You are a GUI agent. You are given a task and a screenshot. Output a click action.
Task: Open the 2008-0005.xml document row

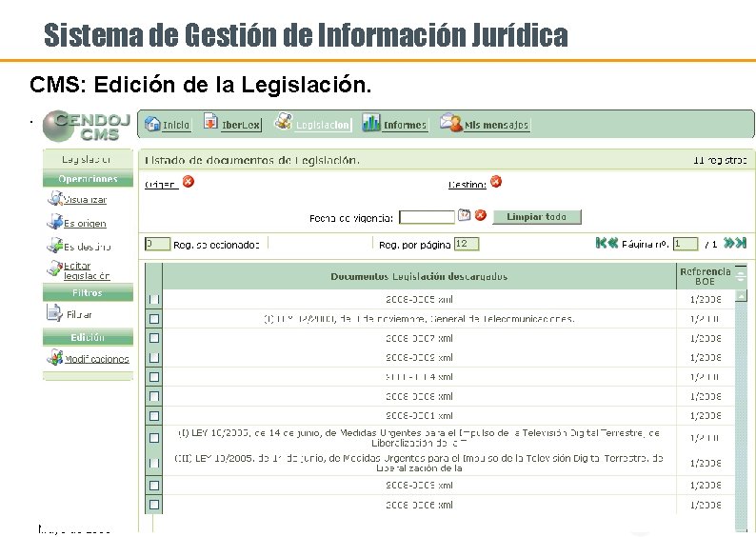click(419, 299)
